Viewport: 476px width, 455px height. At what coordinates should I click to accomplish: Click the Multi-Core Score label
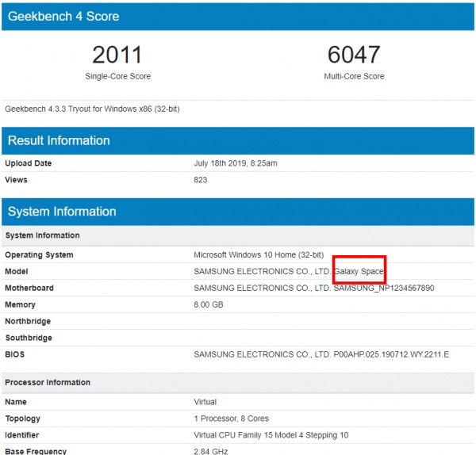[x=354, y=76]
